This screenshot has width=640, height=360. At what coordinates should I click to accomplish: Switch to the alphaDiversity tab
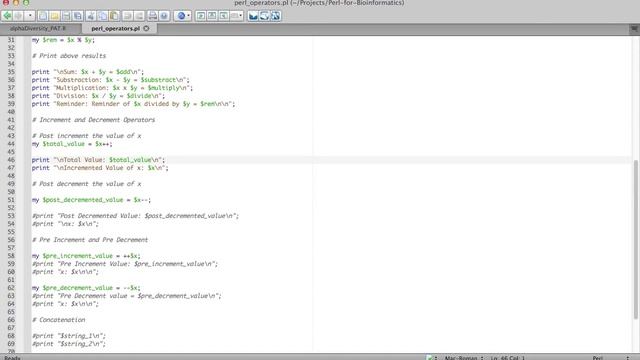[x=38, y=28]
